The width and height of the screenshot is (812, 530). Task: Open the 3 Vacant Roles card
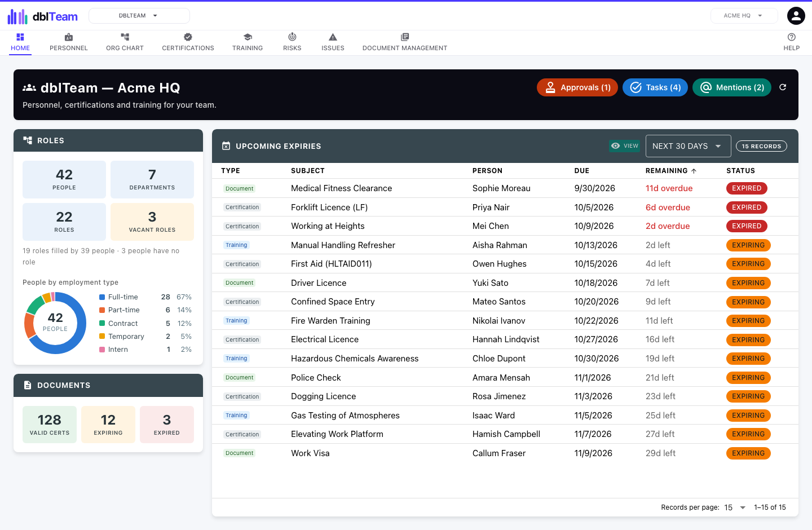tap(152, 222)
